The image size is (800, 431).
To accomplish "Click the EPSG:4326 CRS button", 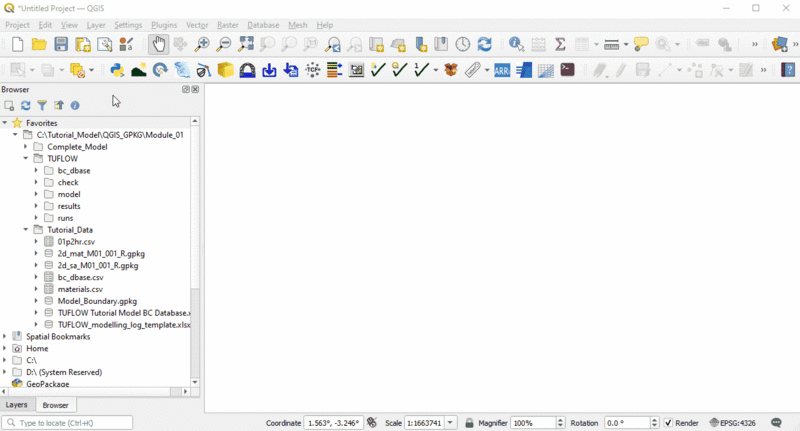I will coord(732,423).
